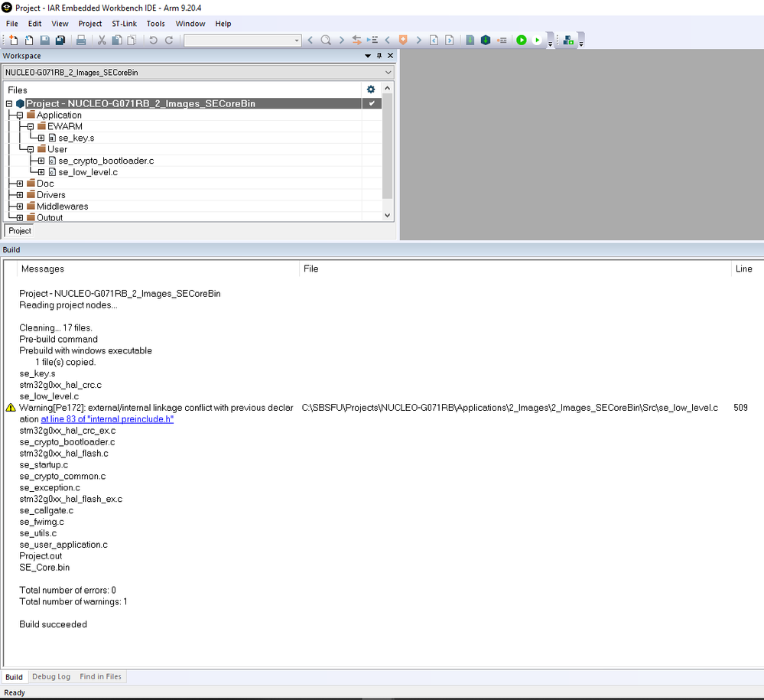This screenshot has height=700, width=764.
Task: Click the Save All toolbar icon
Action: 60,40
